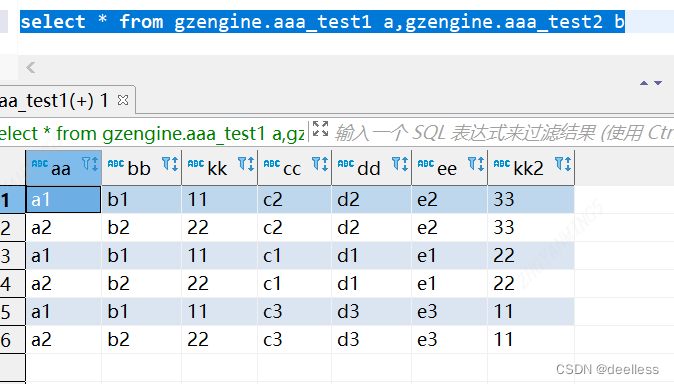The image size is (674, 384).
Task: Select the ee column header
Action: tap(449, 168)
